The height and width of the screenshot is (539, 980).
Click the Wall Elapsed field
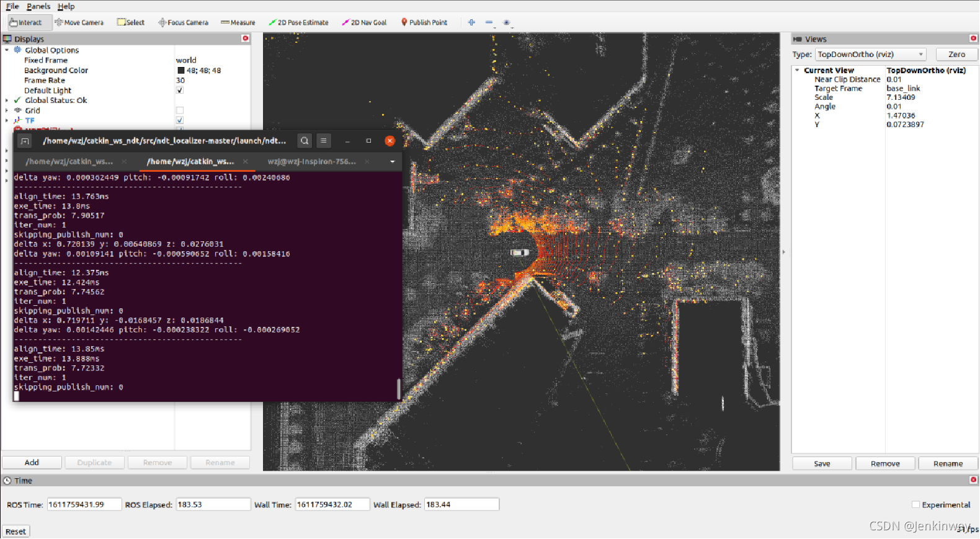(x=461, y=505)
